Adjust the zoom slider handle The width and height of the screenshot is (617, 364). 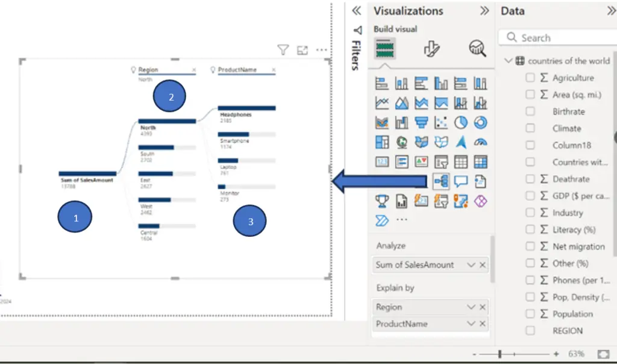pyautogui.click(x=500, y=354)
